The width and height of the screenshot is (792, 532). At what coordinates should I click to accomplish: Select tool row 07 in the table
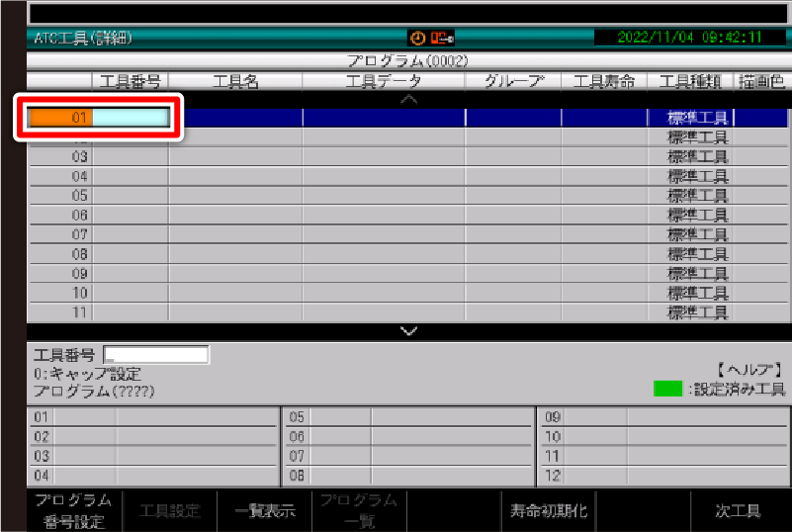tap(80, 234)
